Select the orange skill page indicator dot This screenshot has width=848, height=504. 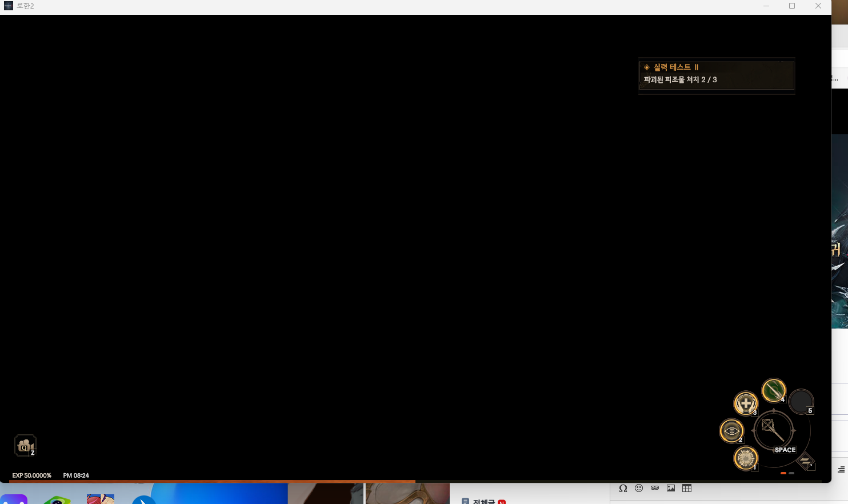coord(783,473)
